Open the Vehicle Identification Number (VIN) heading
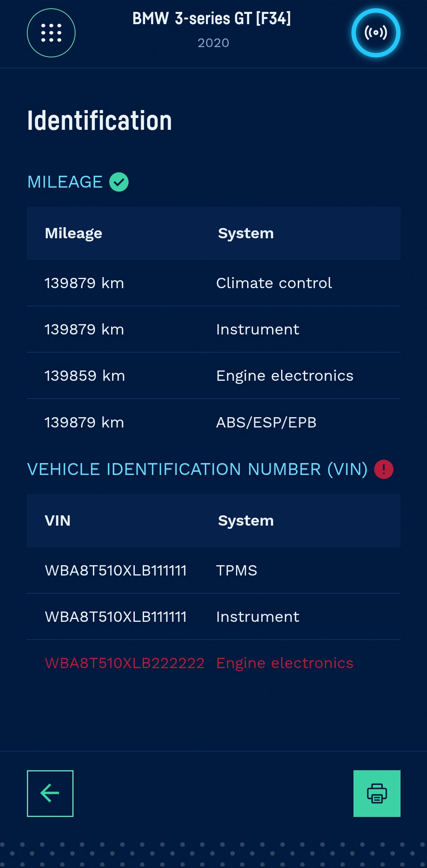Viewport: 427px width, 868px height. click(197, 469)
